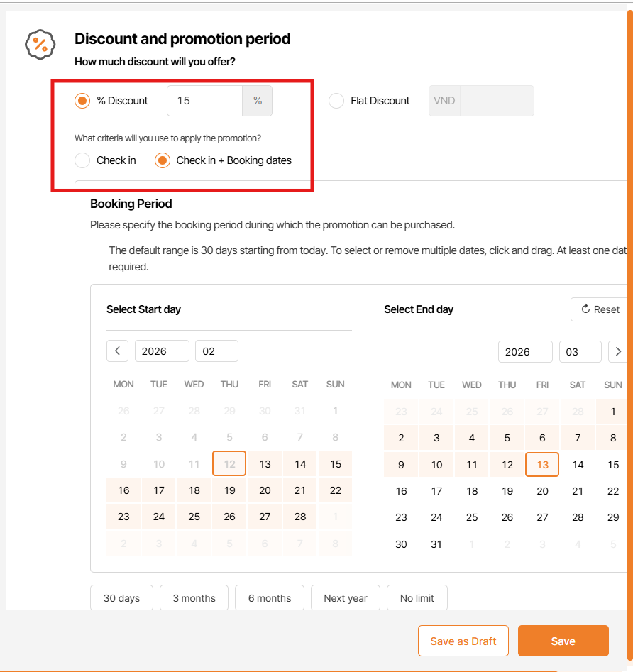Image resolution: width=633 pixels, height=672 pixels.
Task: Open the start calendar month 02 selector
Action: 216,351
